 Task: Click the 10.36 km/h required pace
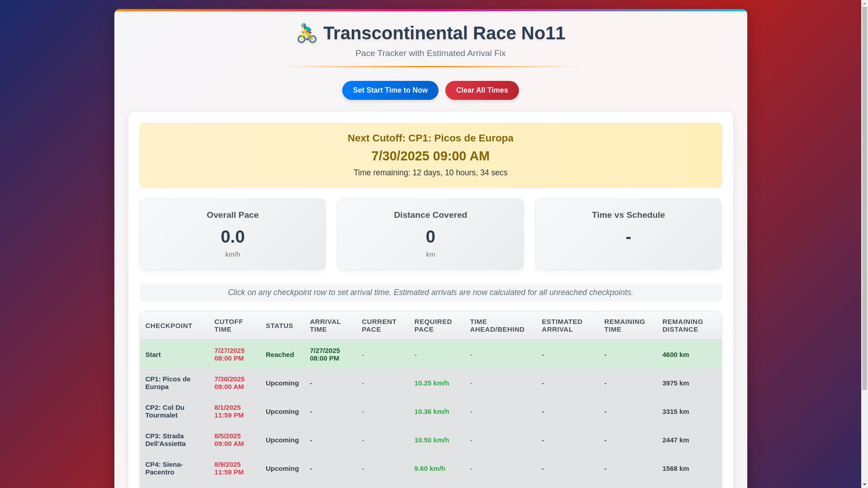click(x=432, y=412)
